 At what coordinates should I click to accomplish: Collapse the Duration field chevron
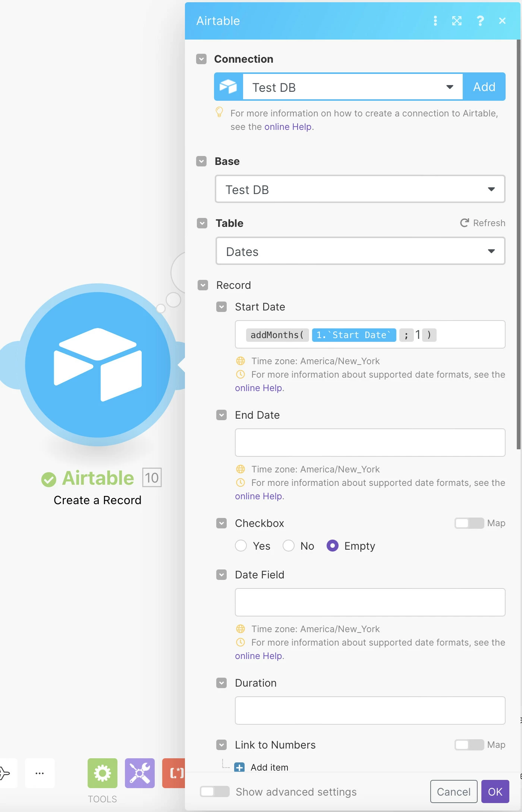coord(221,683)
